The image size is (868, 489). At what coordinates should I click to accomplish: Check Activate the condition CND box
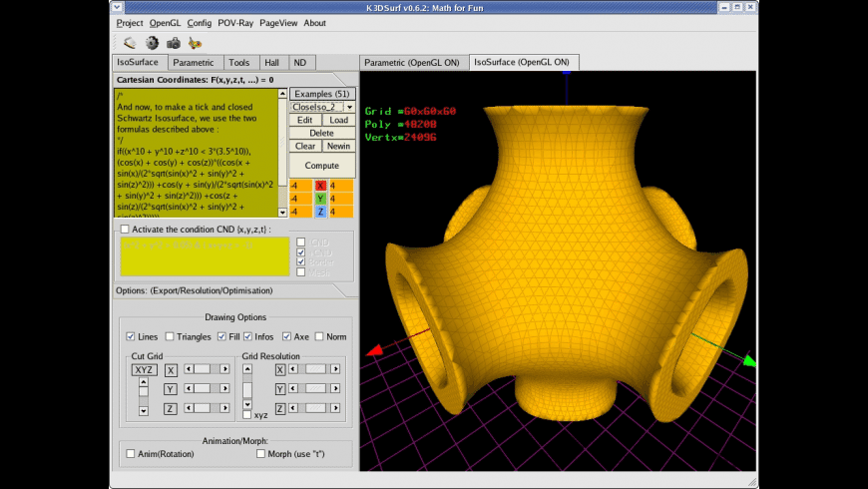(x=125, y=229)
